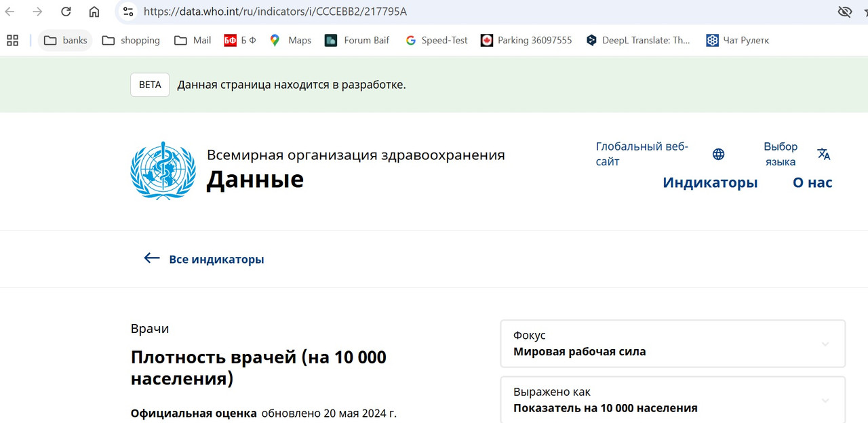
Task: Open site information icon in address bar
Action: pos(128,12)
